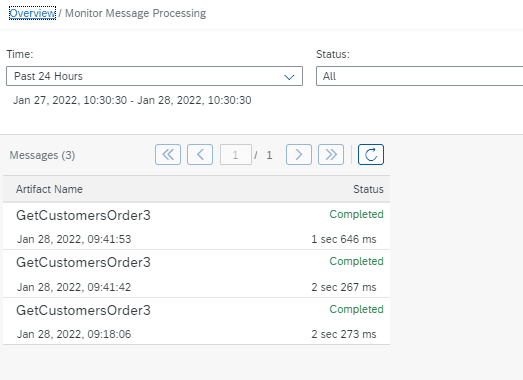Click timestamp Jan 28, 2022, 09:41:42

(x=74, y=287)
